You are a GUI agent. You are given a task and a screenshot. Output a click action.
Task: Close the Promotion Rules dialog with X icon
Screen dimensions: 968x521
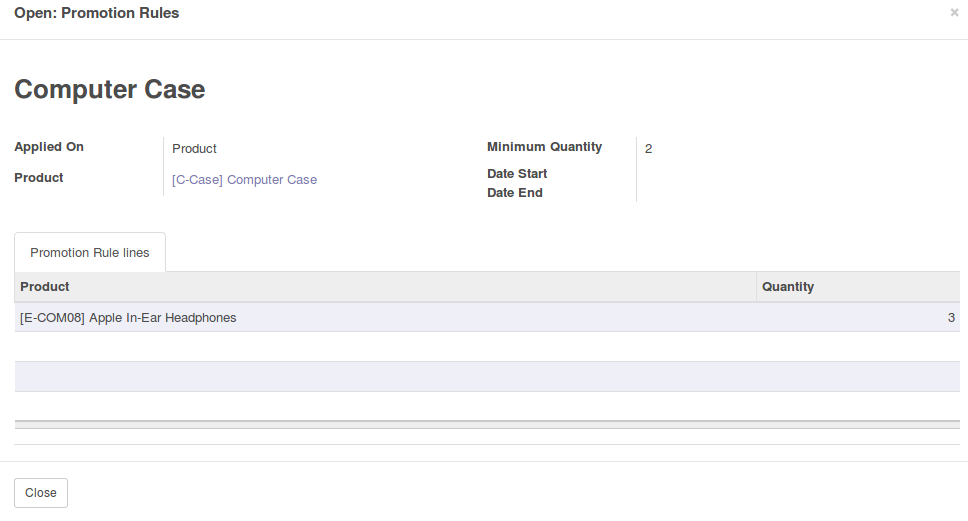click(x=954, y=12)
